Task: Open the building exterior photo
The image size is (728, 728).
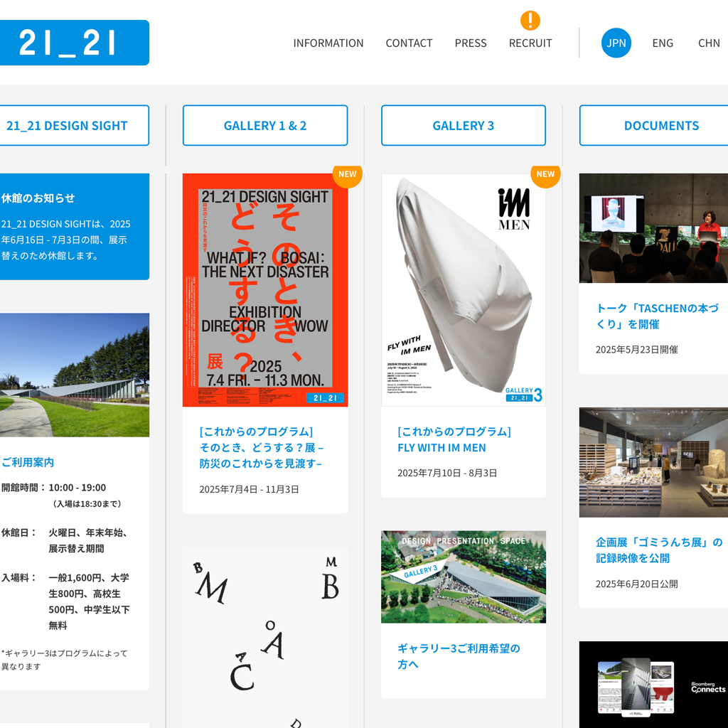Action: 74,375
